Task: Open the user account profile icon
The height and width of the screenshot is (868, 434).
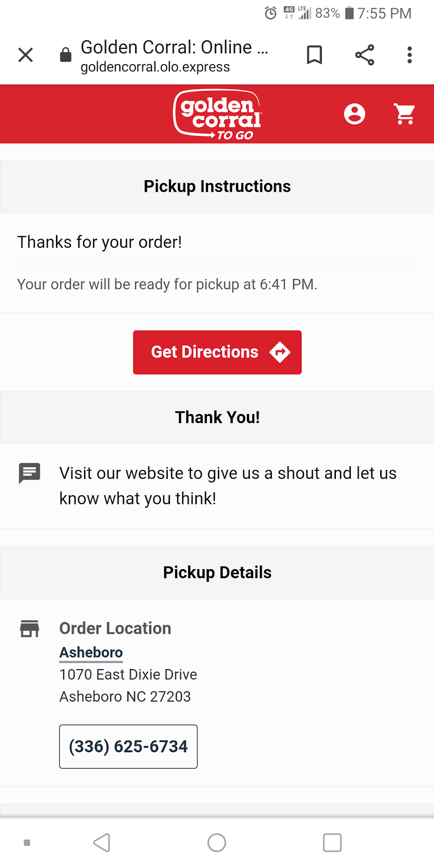Action: [354, 114]
